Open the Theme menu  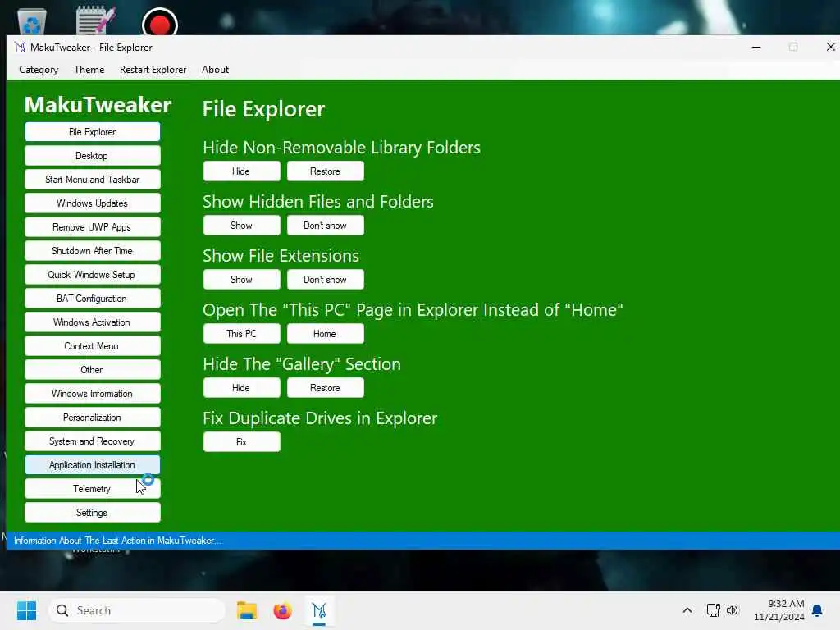point(89,70)
